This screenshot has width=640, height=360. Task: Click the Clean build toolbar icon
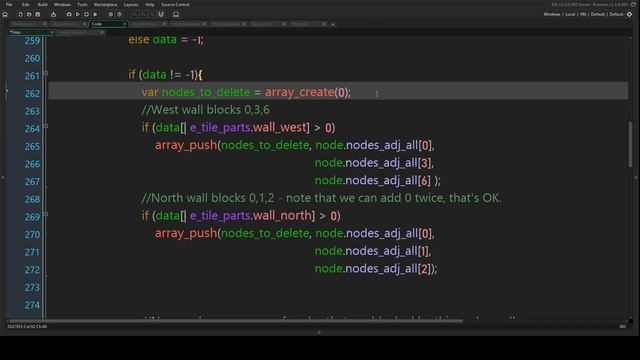click(x=95, y=14)
